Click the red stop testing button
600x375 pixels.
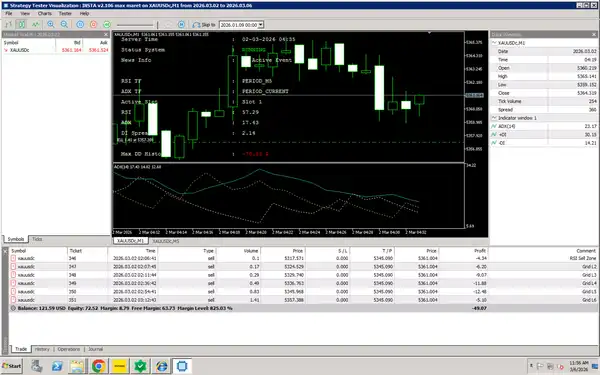point(93,24)
